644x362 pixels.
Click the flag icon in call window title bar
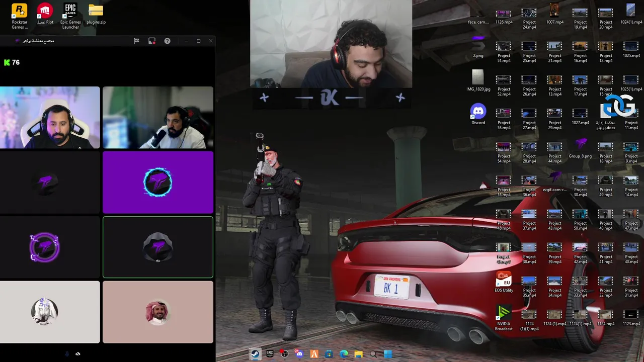136,41
